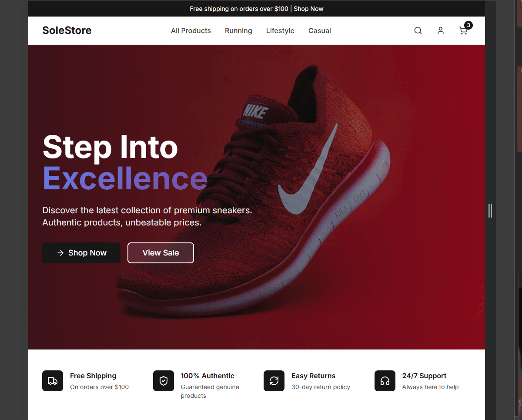
Task: Click On orders over $100 feature text
Action: (x=99, y=387)
